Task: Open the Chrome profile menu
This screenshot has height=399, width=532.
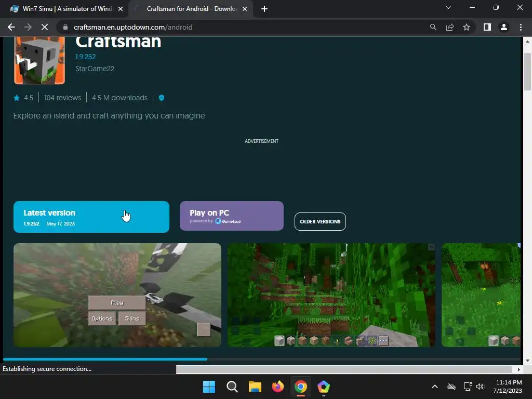Action: click(504, 27)
